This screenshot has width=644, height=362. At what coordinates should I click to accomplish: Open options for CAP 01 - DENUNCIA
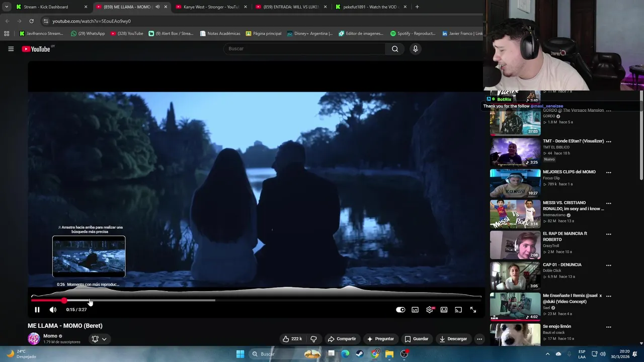click(x=609, y=265)
